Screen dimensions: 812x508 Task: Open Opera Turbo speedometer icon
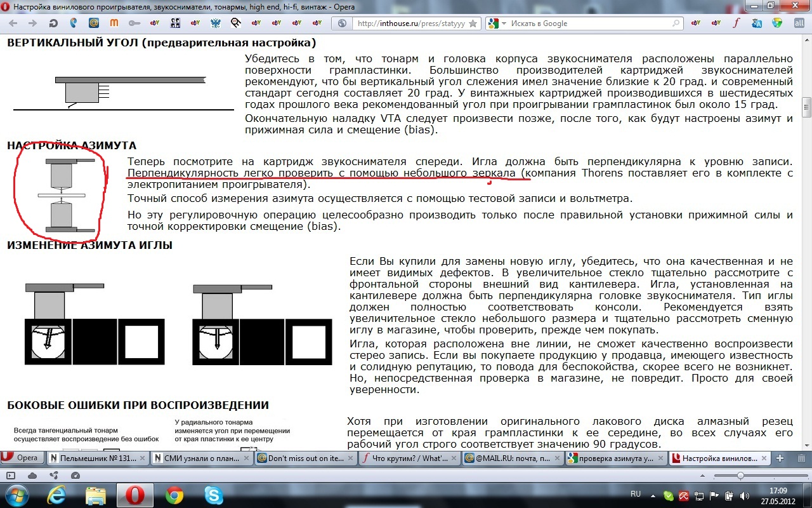pos(75,476)
